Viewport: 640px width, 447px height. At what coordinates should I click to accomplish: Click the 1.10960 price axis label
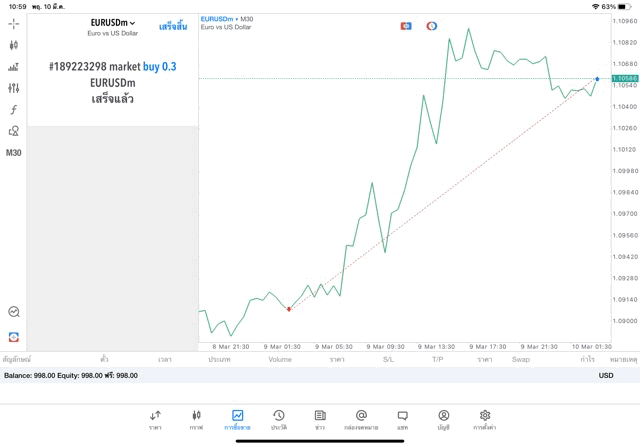625,21
